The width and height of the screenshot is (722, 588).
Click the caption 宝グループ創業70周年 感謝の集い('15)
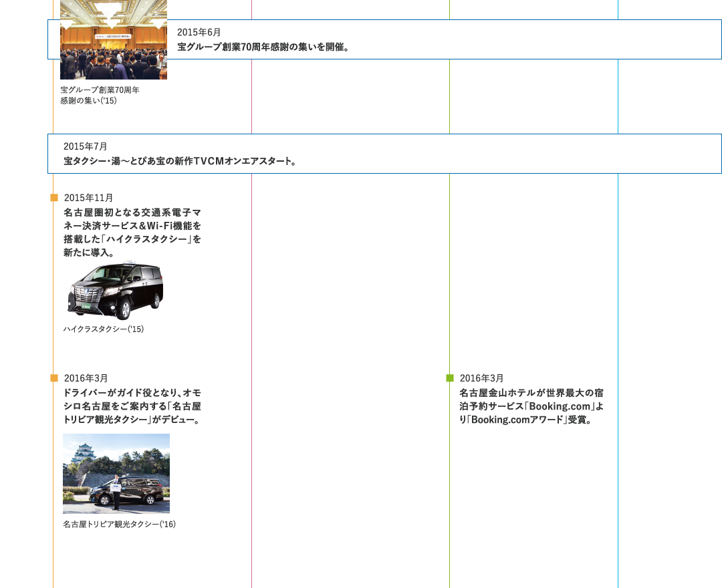[x=100, y=96]
